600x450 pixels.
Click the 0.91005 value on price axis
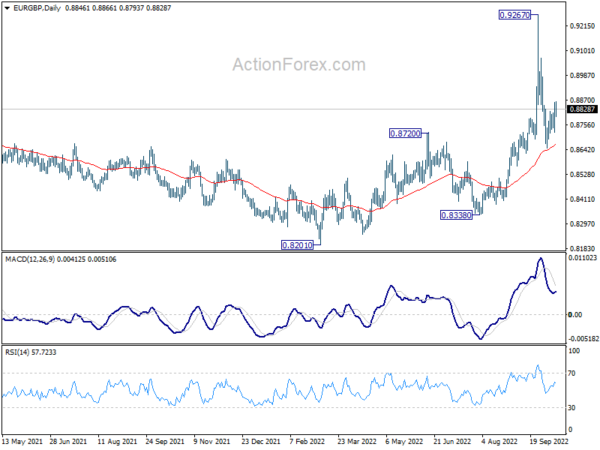pyautogui.click(x=578, y=50)
